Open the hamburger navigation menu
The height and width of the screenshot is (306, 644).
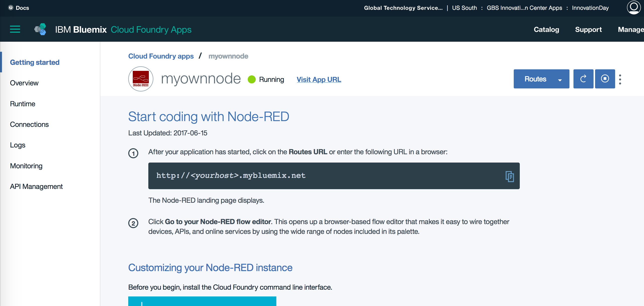pyautogui.click(x=15, y=29)
